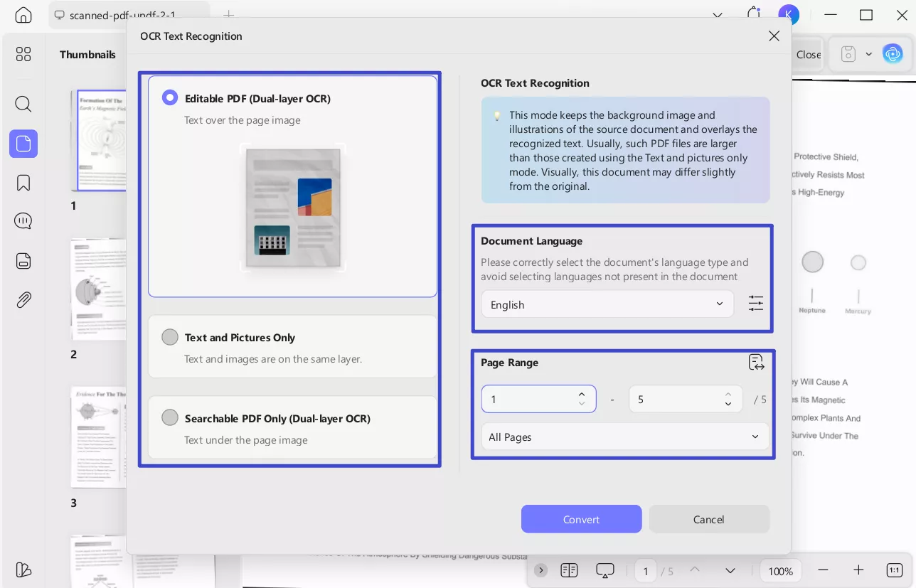Click the UPDF AI assistant icon
This screenshot has height=588, width=916.
coord(893,54)
